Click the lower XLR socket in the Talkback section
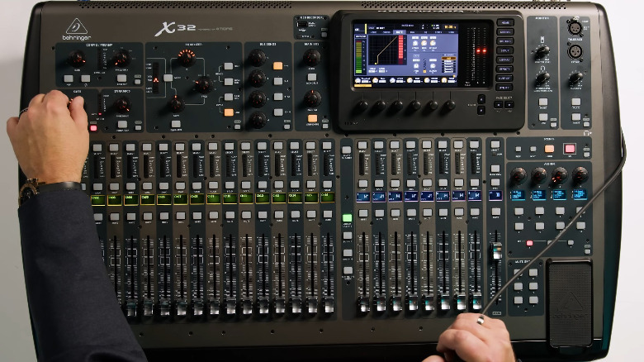Screen dimensions: 644x362 (x=574, y=52)
